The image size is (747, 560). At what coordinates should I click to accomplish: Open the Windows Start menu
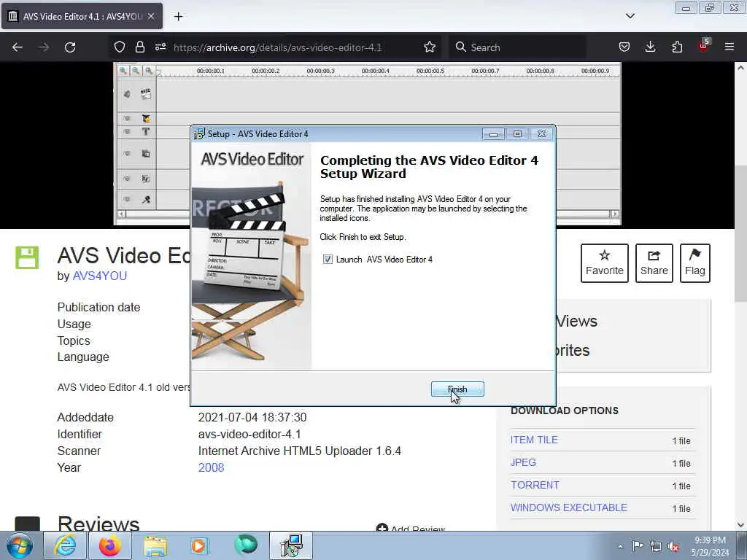pyautogui.click(x=20, y=545)
